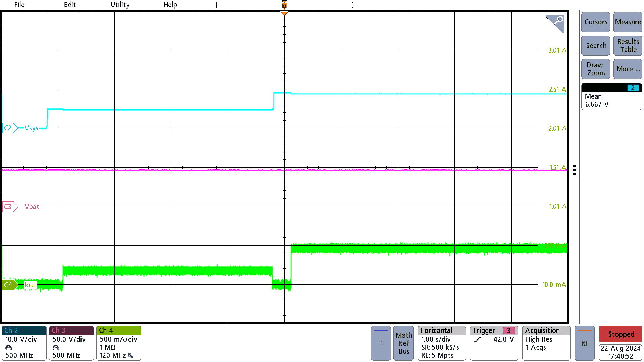Screen dimensions: 644x362
Task: Click the Vsys waveform label
Action: pos(32,128)
